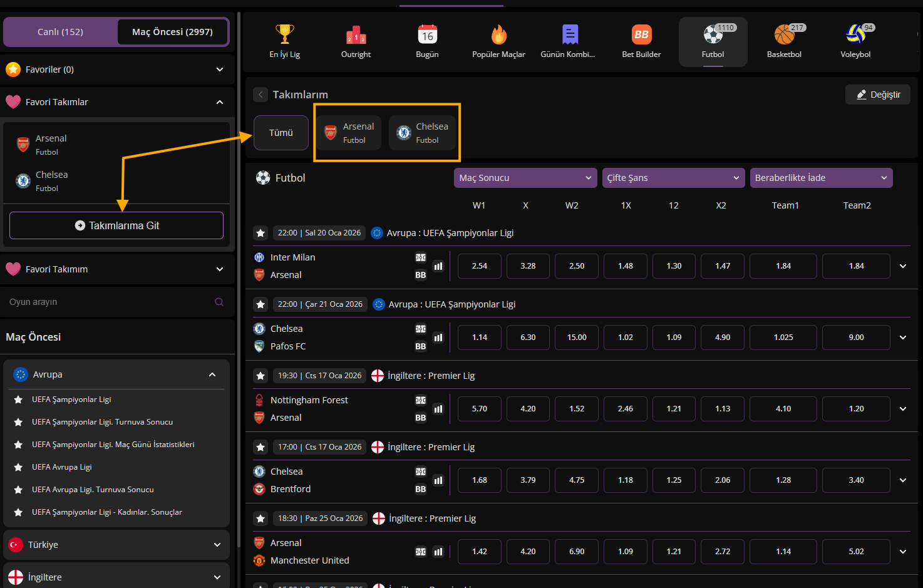Image resolution: width=923 pixels, height=588 pixels.
Task: Open the Çifte Şans market dropdown
Action: [x=673, y=178]
